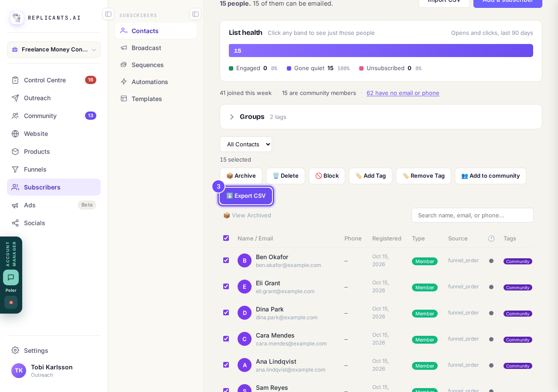This screenshot has width=558, height=392.
Task: Open Outreach paper plane icon
Action: pyautogui.click(x=15, y=98)
